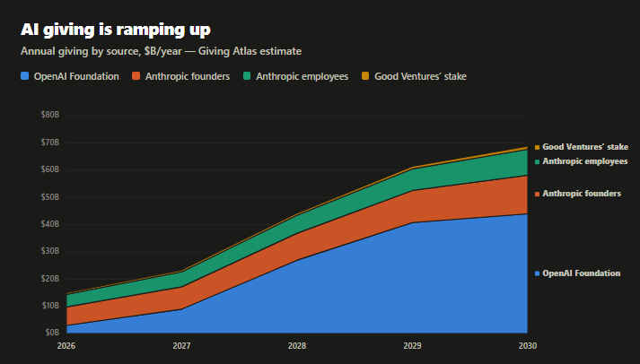Click the 2026 x-axis label
Image resolution: width=640 pixels, height=364 pixels.
(66, 346)
